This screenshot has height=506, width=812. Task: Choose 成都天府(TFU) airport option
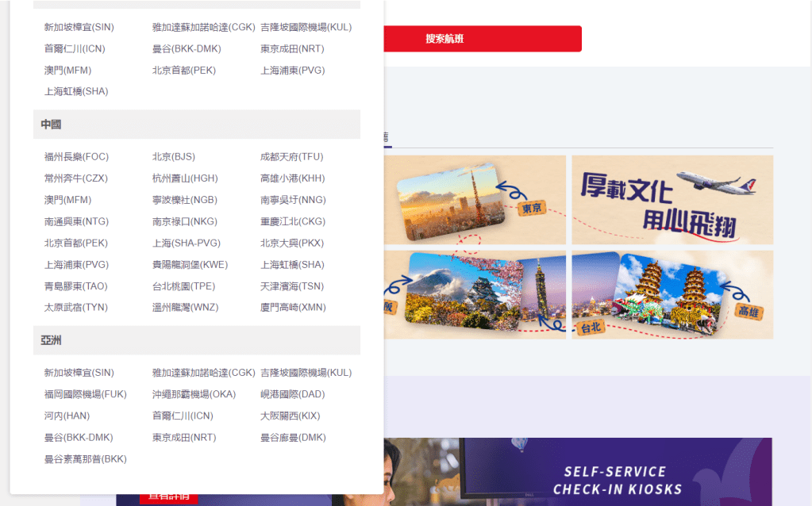pos(291,157)
